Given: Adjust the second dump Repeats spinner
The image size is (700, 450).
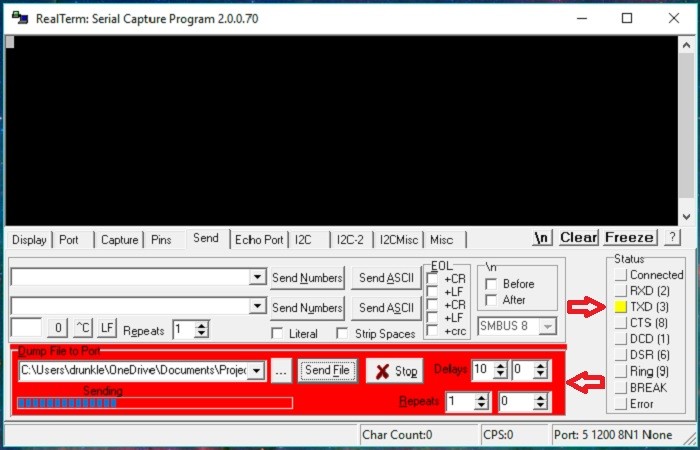Looking at the screenshot, I should [540, 402].
